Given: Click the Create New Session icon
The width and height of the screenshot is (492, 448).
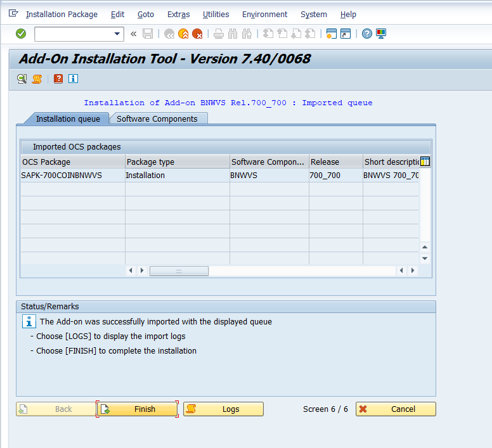Looking at the screenshot, I should [331, 34].
